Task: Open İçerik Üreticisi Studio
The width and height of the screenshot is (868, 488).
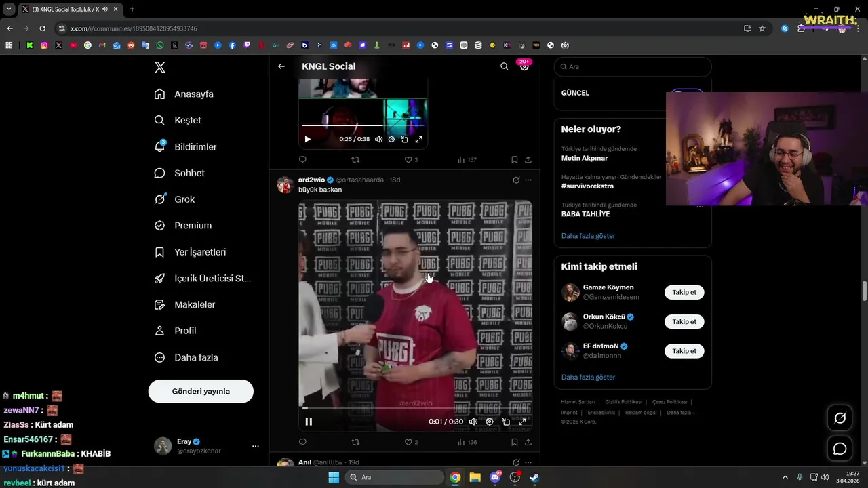Action: tap(202, 279)
